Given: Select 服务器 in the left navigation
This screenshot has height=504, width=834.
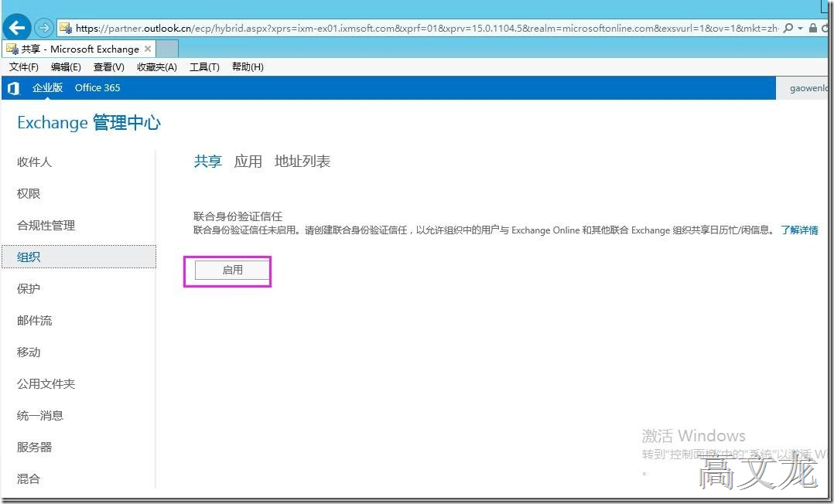Looking at the screenshot, I should pos(35,447).
